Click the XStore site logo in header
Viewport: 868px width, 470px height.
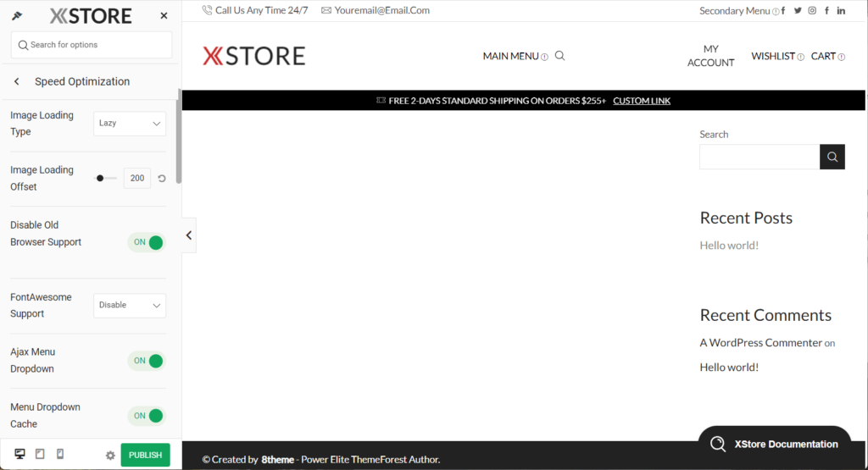point(254,56)
